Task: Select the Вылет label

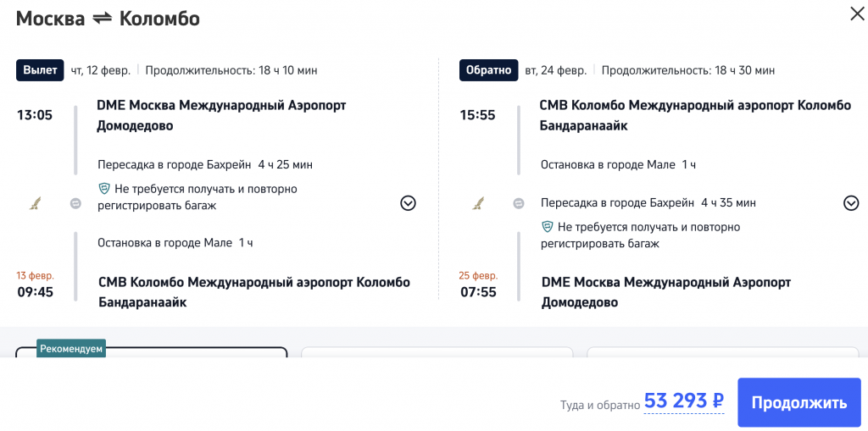Action: (x=41, y=70)
